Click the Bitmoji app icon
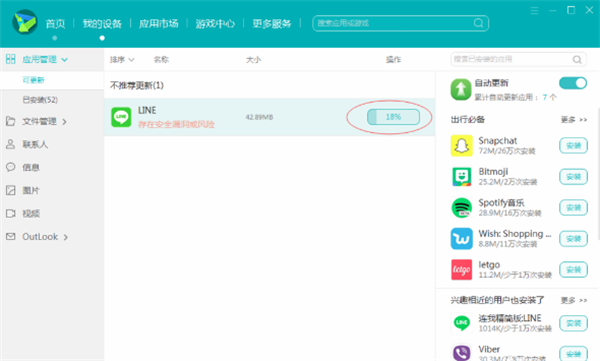 click(x=461, y=176)
